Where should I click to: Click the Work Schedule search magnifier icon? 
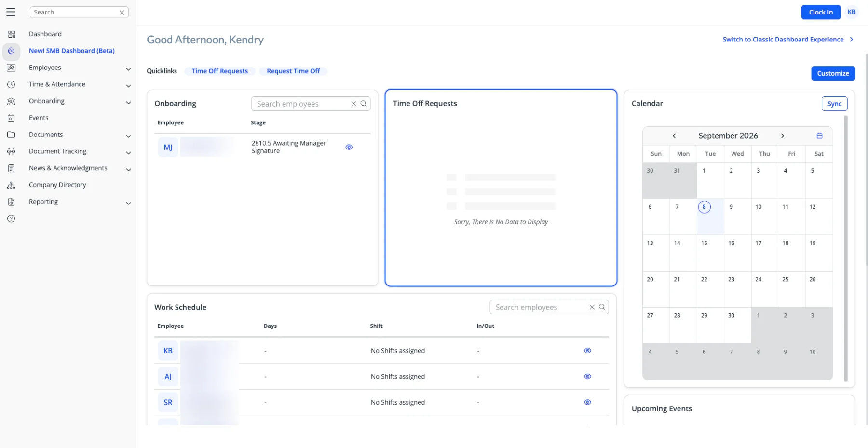(602, 307)
